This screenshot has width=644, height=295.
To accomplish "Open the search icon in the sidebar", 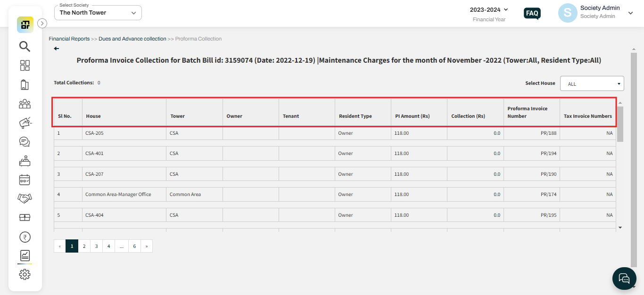I will click(x=25, y=46).
